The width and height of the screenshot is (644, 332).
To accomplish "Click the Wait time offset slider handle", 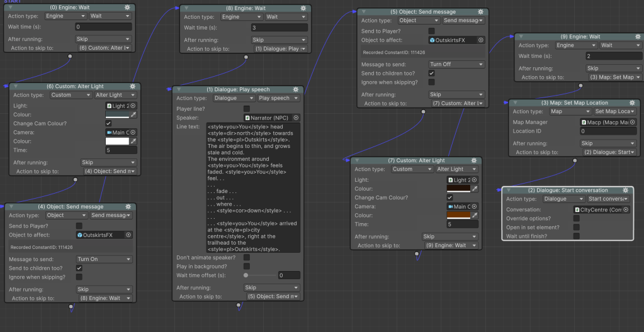I will click(246, 275).
